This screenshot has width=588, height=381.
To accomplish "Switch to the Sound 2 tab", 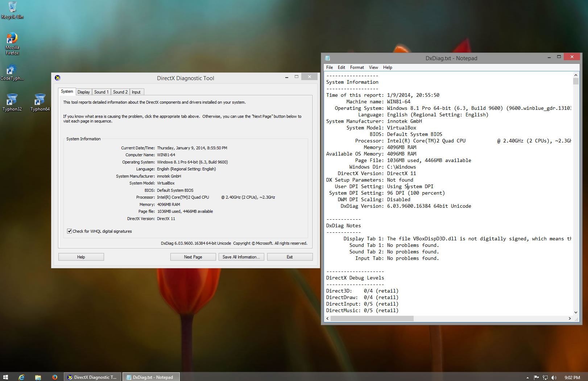I will pos(120,92).
